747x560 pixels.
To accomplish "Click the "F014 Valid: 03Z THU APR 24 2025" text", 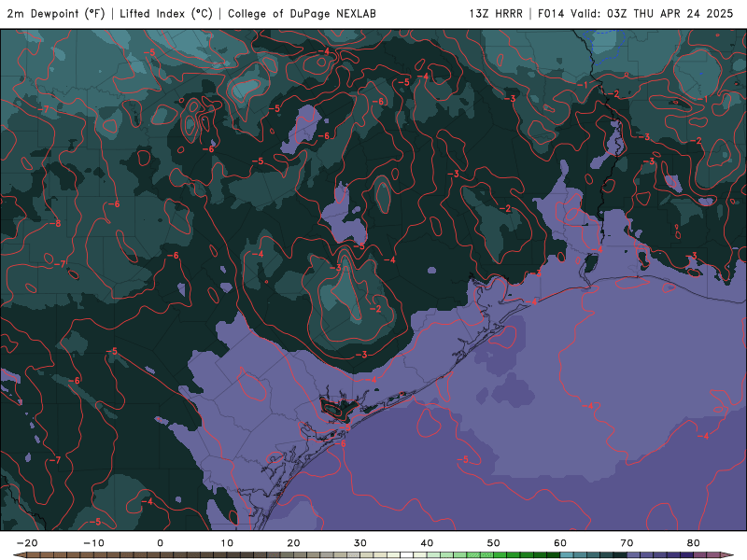I will (x=636, y=14).
